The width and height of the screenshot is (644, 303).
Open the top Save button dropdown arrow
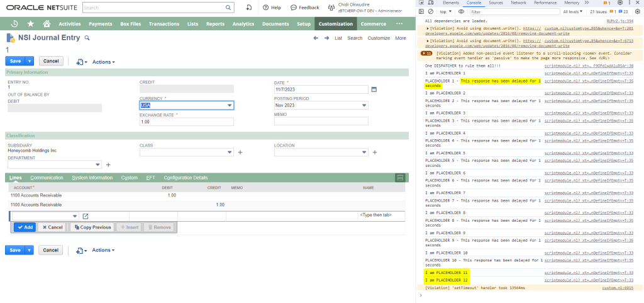pos(29,61)
